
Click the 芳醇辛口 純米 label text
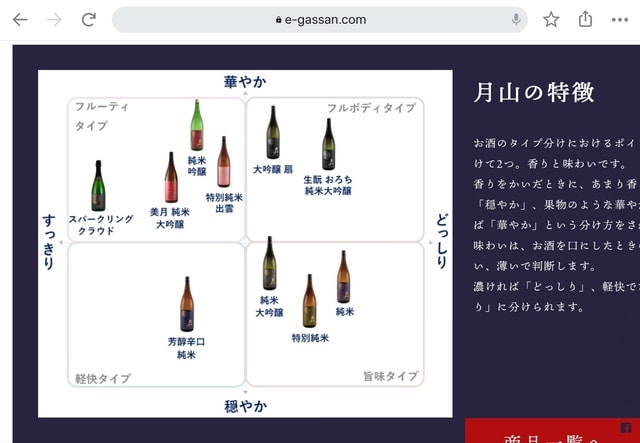point(186,348)
